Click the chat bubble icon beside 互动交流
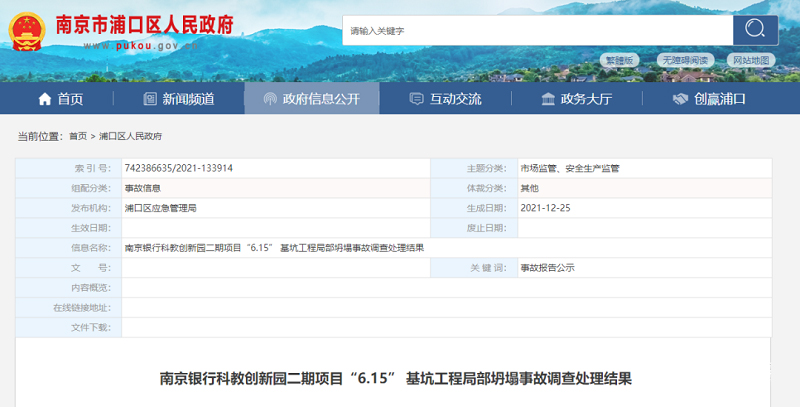Viewport: 800px width, 407px height. tap(416, 99)
